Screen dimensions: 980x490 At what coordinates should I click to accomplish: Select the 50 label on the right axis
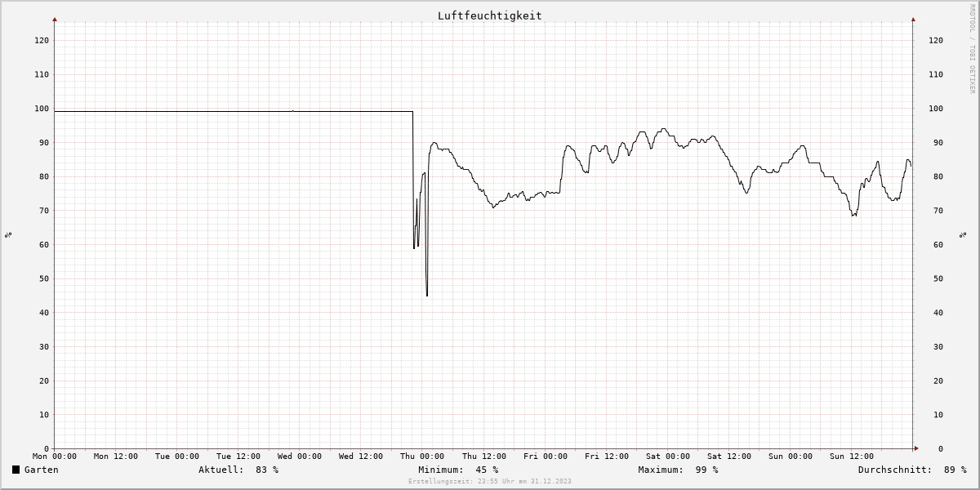click(938, 278)
